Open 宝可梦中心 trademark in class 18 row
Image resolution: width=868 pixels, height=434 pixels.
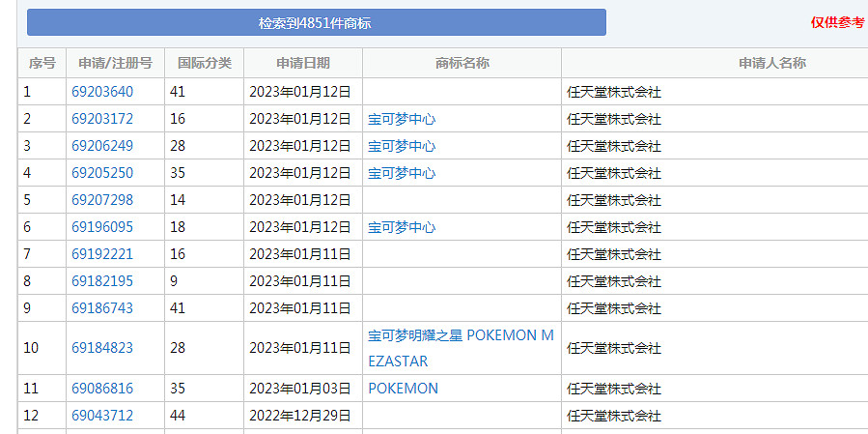click(402, 227)
